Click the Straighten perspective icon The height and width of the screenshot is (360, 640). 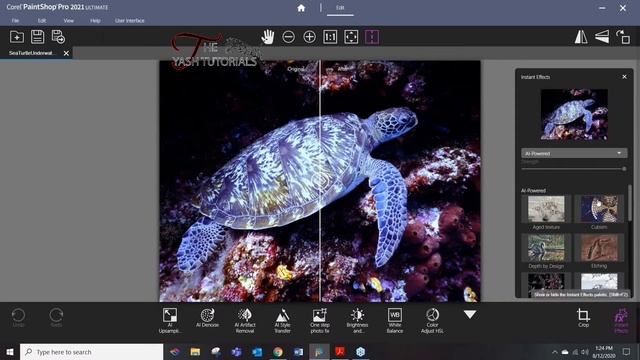click(x=602, y=37)
